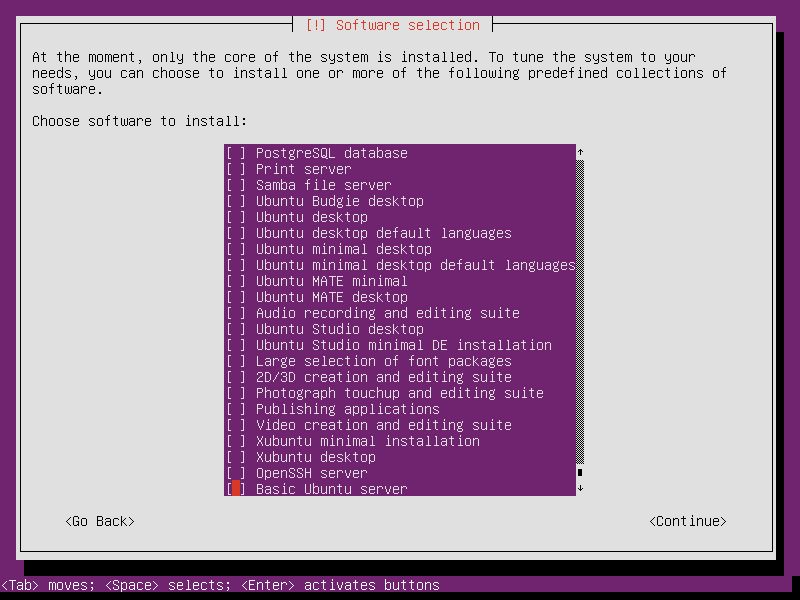The image size is (800, 600).
Task: Select the 'Ubuntu Budgie desktop' label
Action: coord(340,201)
